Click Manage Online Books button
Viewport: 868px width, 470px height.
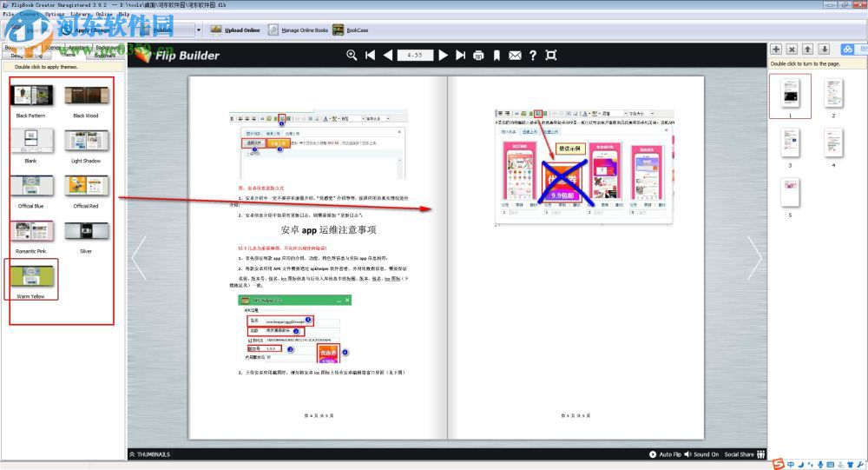point(299,30)
